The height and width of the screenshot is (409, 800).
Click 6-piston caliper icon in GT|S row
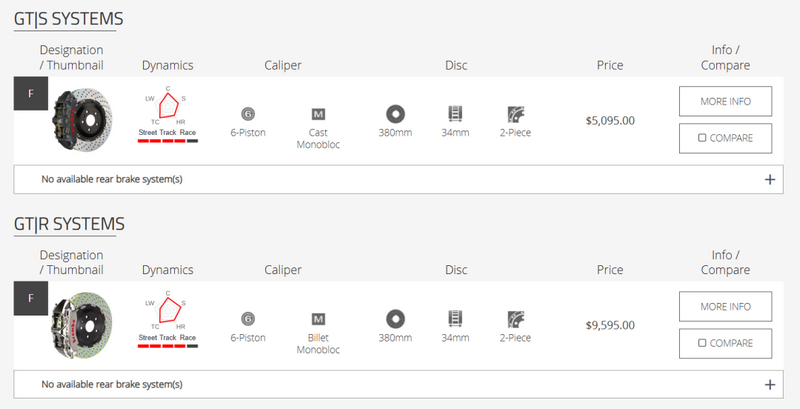pyautogui.click(x=249, y=113)
